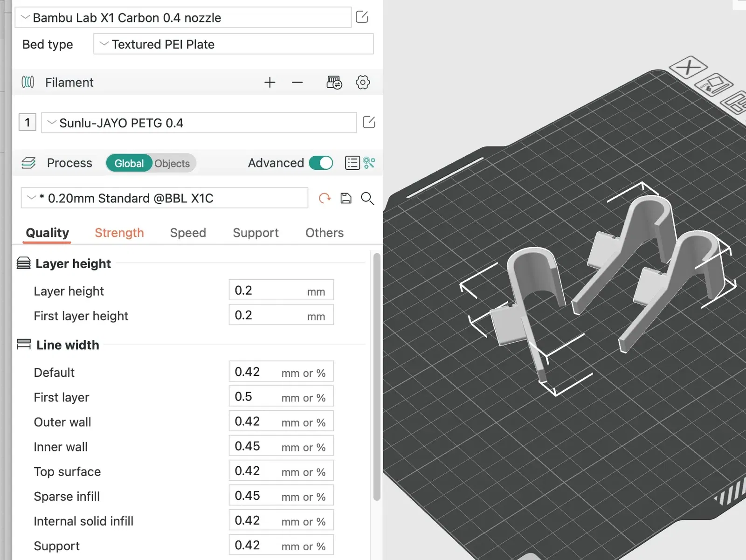
Task: Toggle the Advanced settings switch
Action: (x=321, y=163)
